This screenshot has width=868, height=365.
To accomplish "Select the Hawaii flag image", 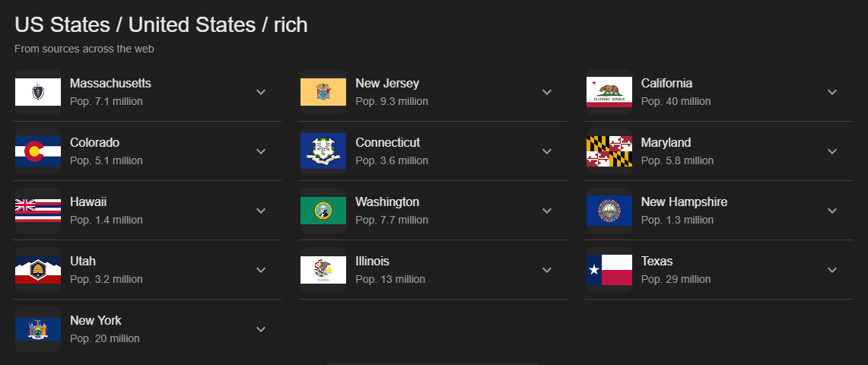I will [x=37, y=210].
